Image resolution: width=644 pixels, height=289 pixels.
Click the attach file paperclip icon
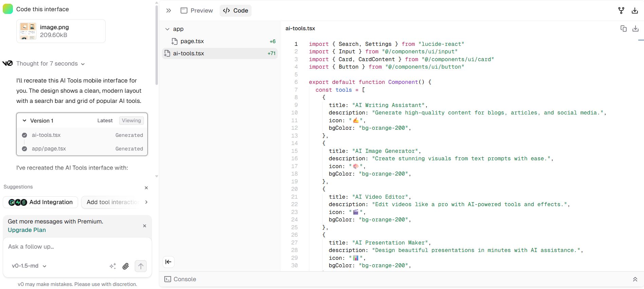coord(126,266)
